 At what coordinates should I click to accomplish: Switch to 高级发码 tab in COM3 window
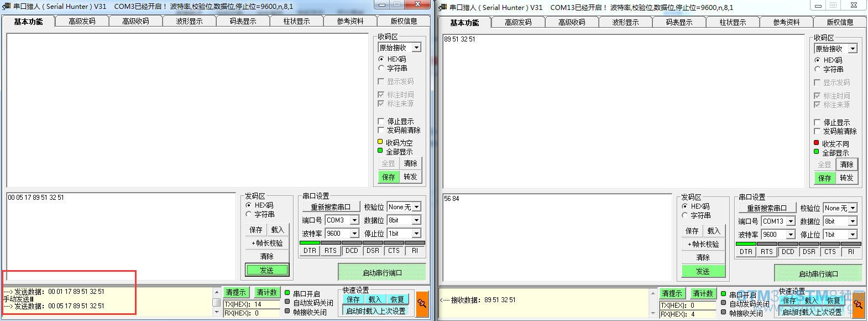[82, 21]
